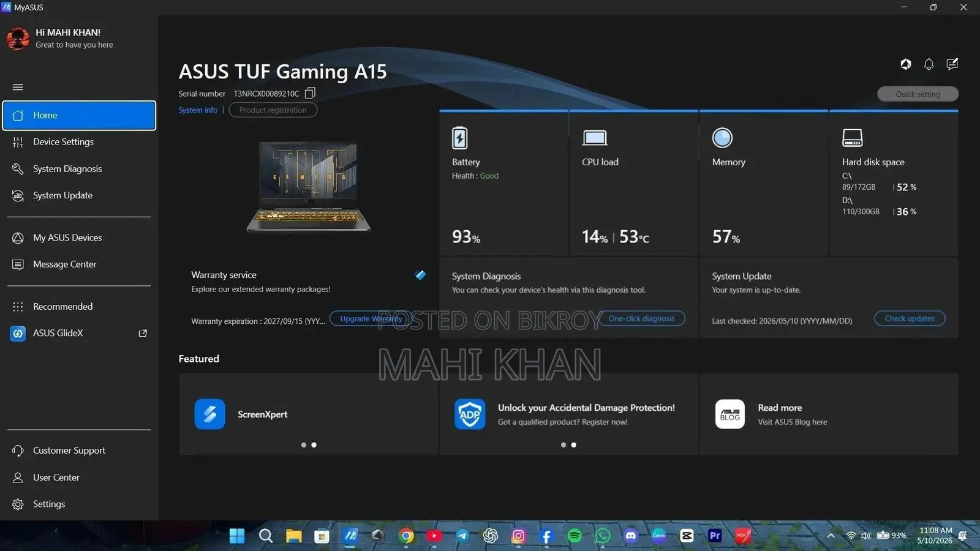Click the feedback note icon
Image resolution: width=980 pixels, height=551 pixels.
952,64
